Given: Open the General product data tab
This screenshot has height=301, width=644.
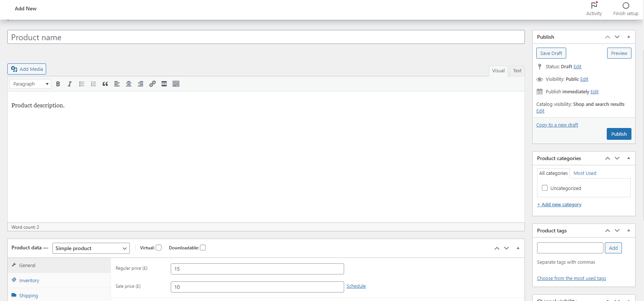Looking at the screenshot, I should click(59, 265).
